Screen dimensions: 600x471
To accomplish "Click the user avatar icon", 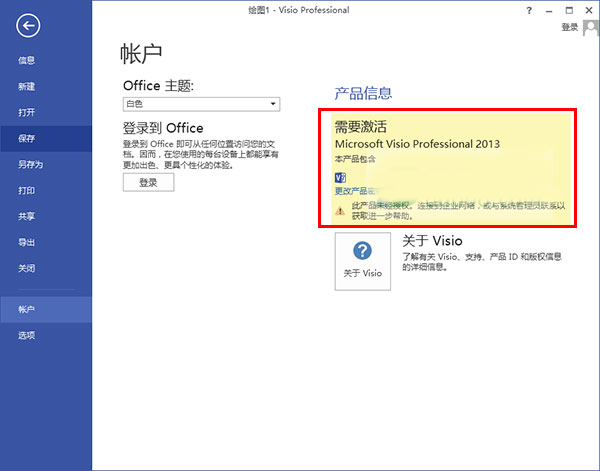I will tap(590, 28).
